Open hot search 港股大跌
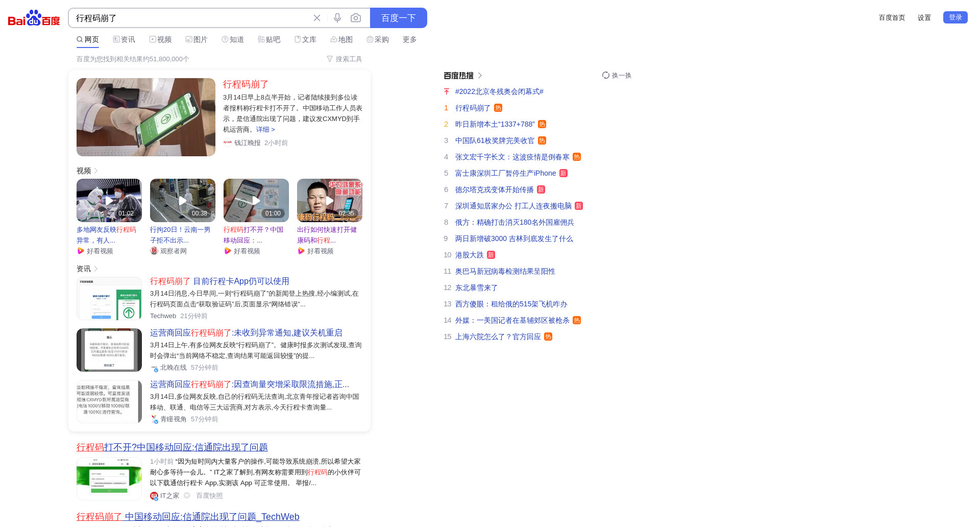This screenshot has height=527, width=980. click(470, 255)
